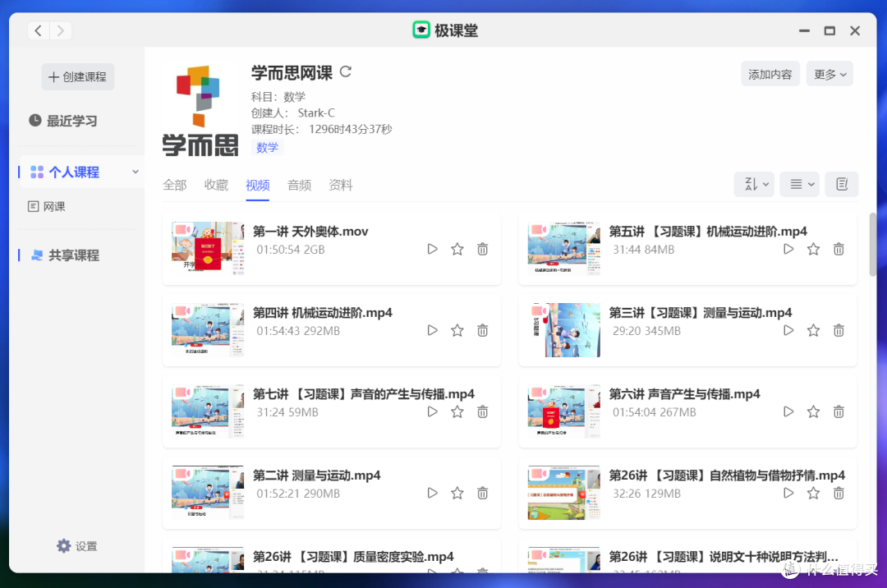Play 第六讲 声音产生与传播.mp4
Screen dimensions: 887x588
[788, 411]
